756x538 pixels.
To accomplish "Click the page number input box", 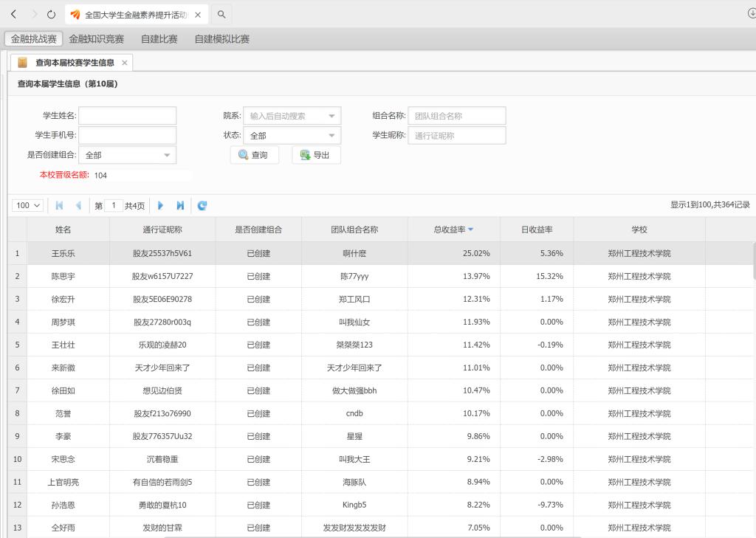I will (114, 205).
